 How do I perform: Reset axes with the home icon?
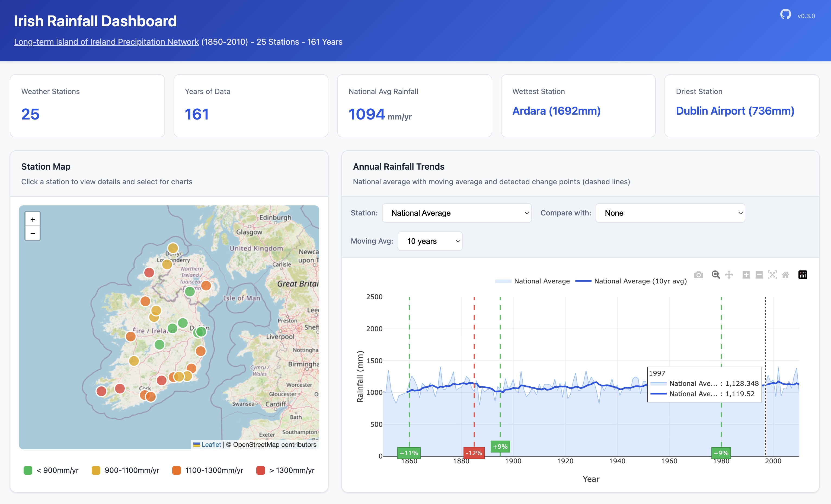(785, 275)
